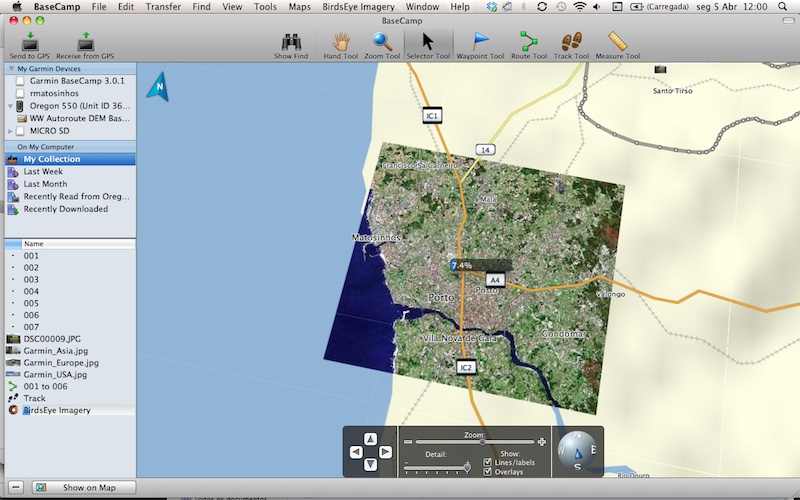Pan map down with arrow button
Viewport: 800px width, 500px height.
(x=370, y=464)
